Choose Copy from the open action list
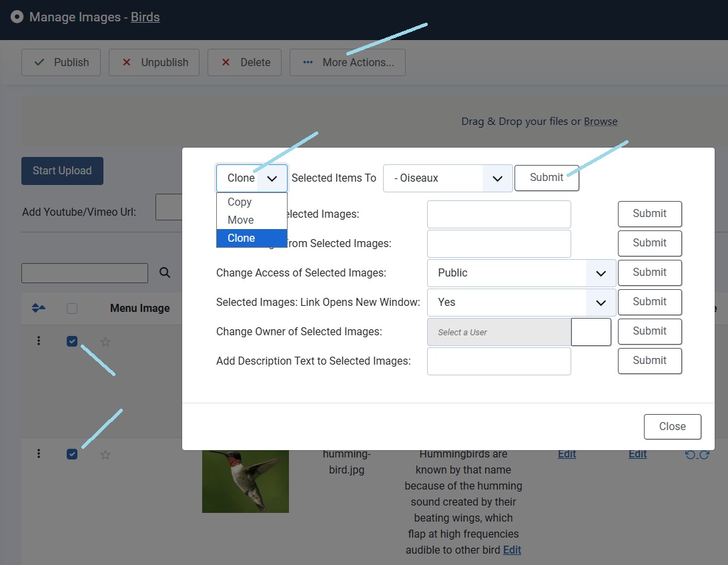Viewport: 728px width, 565px height. [x=240, y=202]
